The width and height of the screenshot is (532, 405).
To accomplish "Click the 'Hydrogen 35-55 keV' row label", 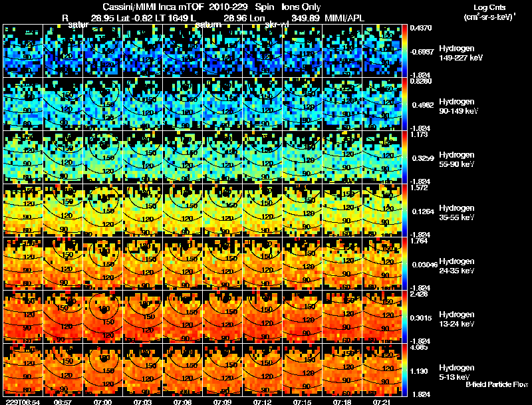I will (x=457, y=212).
